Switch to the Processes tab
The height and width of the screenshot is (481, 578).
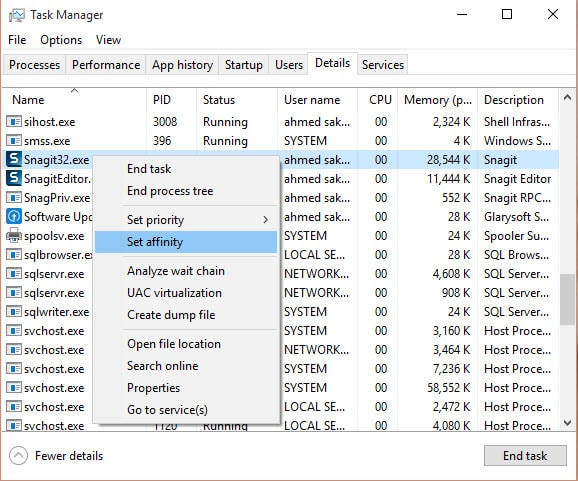tap(34, 65)
